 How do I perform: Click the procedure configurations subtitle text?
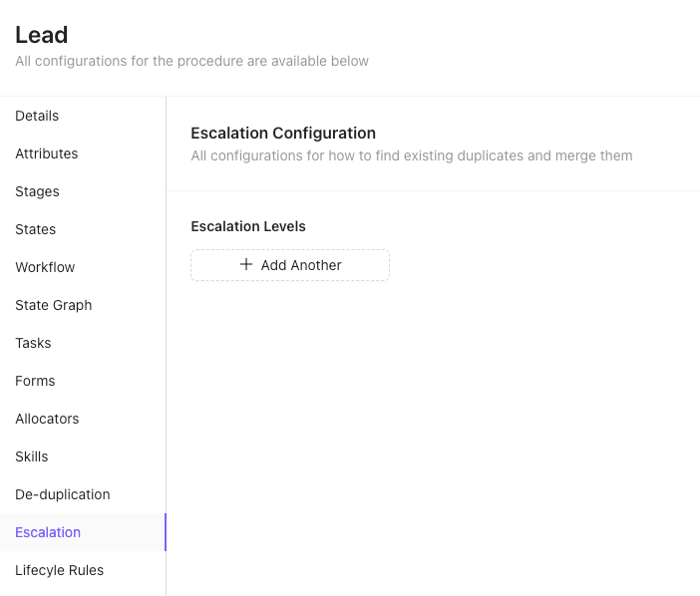(192, 61)
